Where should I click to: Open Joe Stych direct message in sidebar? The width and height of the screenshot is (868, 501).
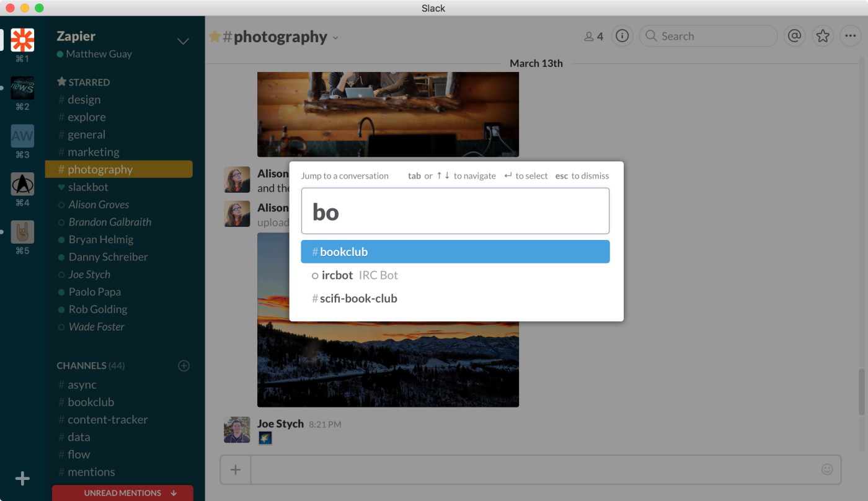84,275
